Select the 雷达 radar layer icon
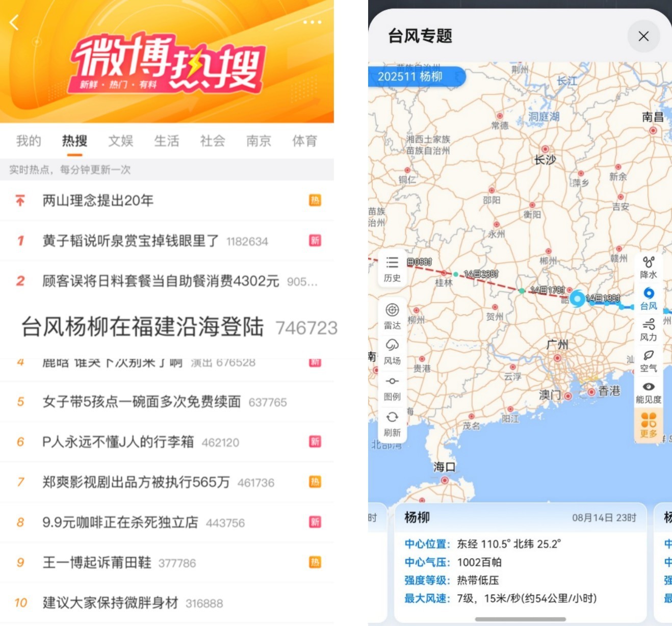Viewport: 672px width, 626px height. point(392,316)
